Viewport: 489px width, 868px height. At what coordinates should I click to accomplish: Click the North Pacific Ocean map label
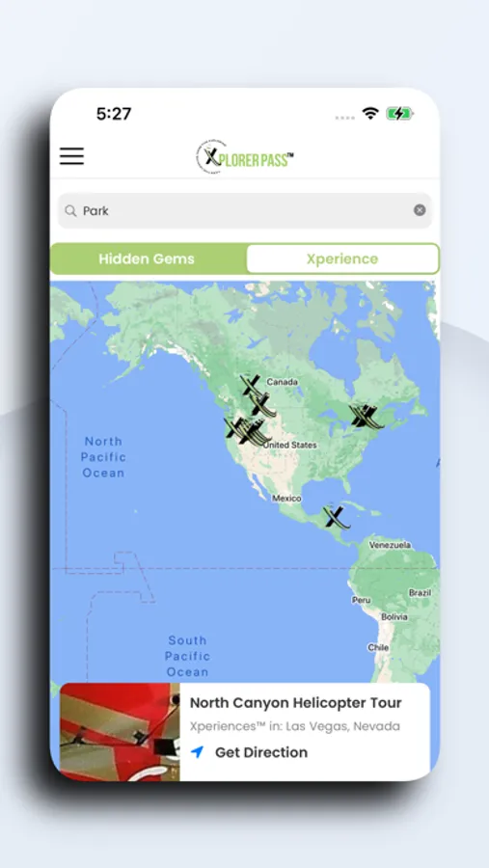[x=103, y=457]
